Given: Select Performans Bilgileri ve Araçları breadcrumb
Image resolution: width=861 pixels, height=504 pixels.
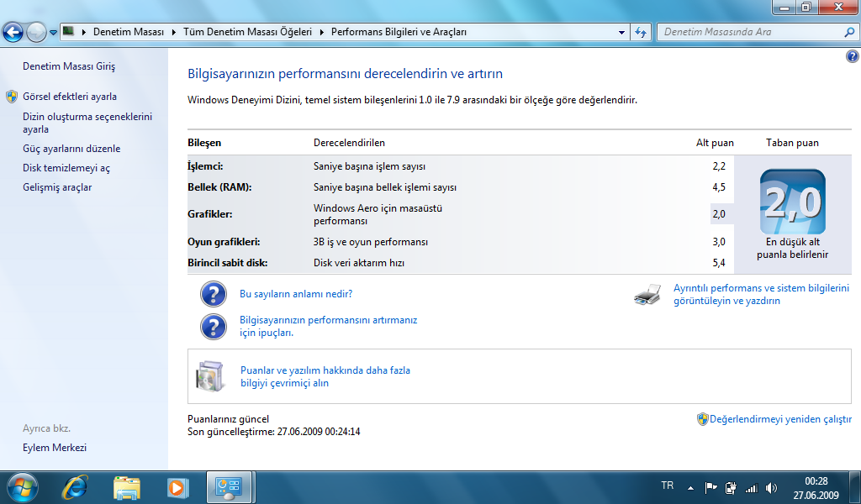Looking at the screenshot, I should 399,33.
